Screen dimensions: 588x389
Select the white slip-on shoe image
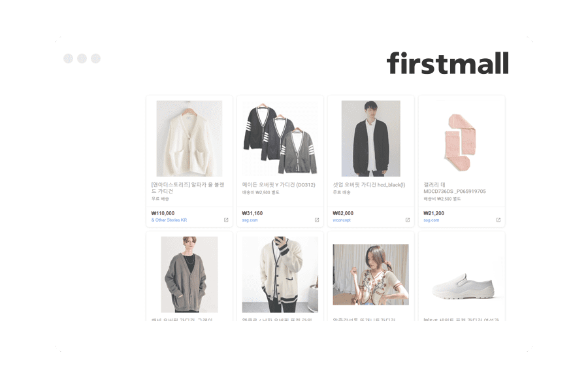463,286
